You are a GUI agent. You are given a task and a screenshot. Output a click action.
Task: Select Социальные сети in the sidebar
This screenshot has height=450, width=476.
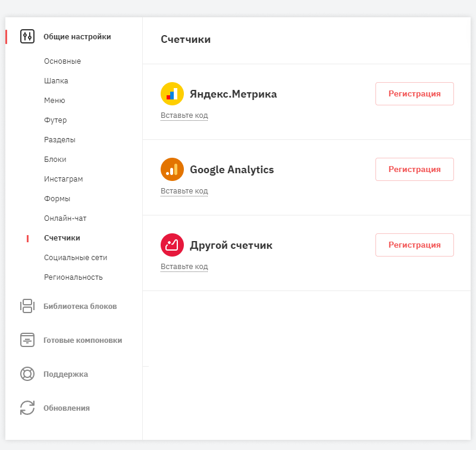76,258
